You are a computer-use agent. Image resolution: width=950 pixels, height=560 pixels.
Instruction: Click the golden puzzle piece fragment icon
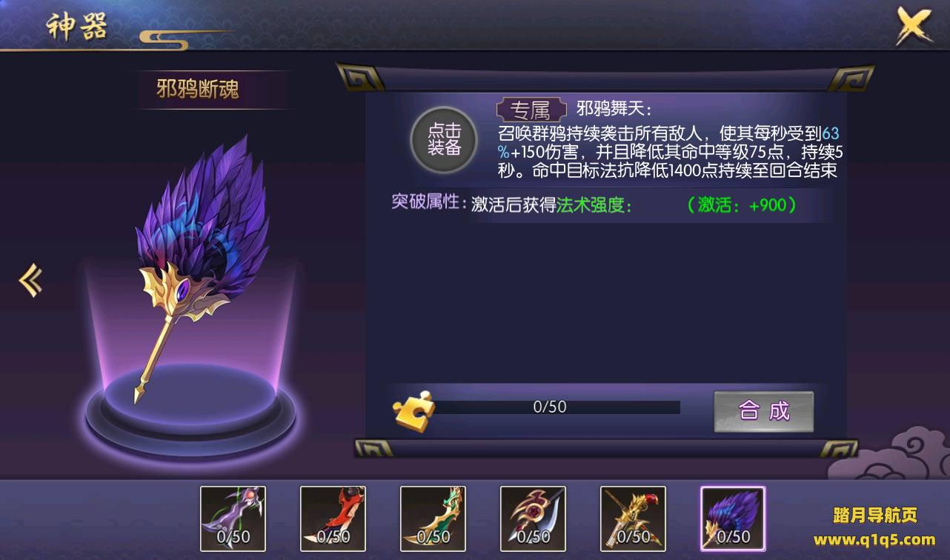tap(413, 410)
